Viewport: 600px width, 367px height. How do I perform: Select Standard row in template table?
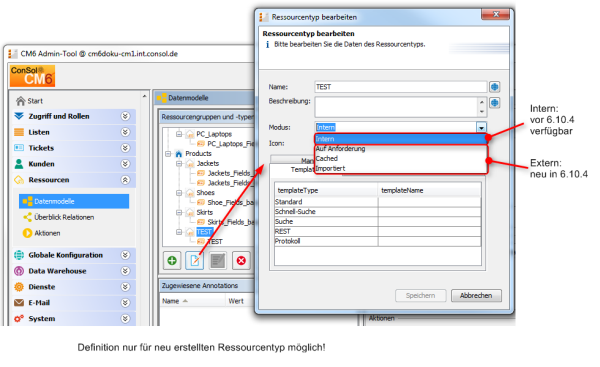(x=378, y=202)
